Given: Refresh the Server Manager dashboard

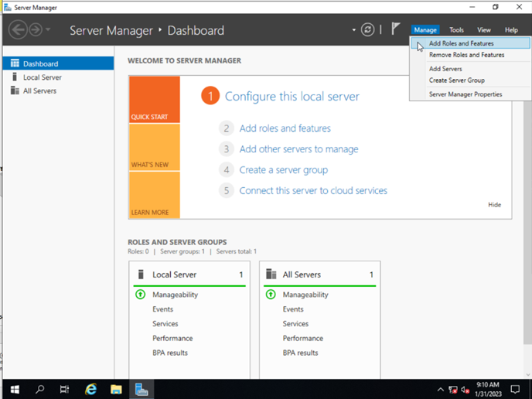Looking at the screenshot, I should 367,30.
